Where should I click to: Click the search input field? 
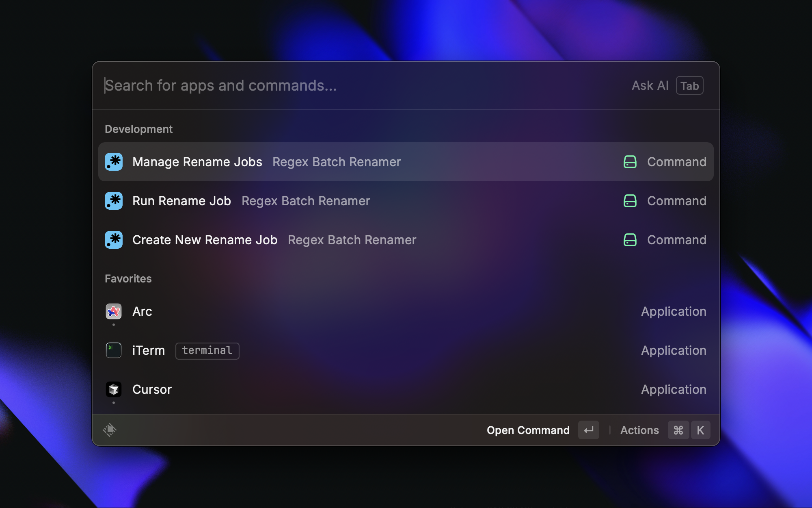(284, 85)
